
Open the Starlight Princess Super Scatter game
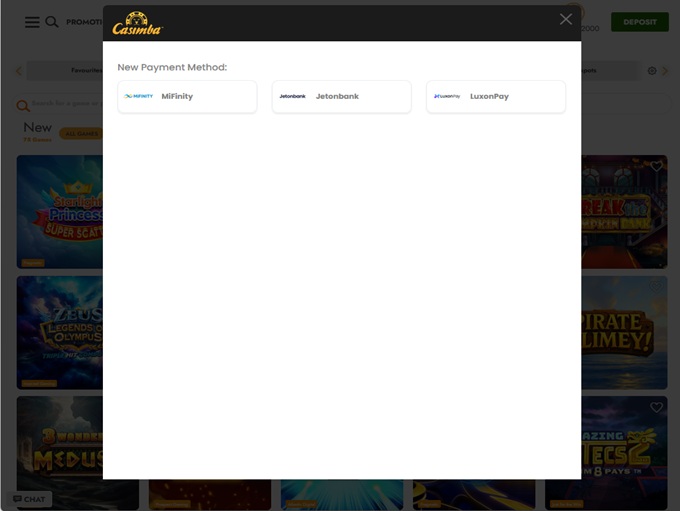60,212
